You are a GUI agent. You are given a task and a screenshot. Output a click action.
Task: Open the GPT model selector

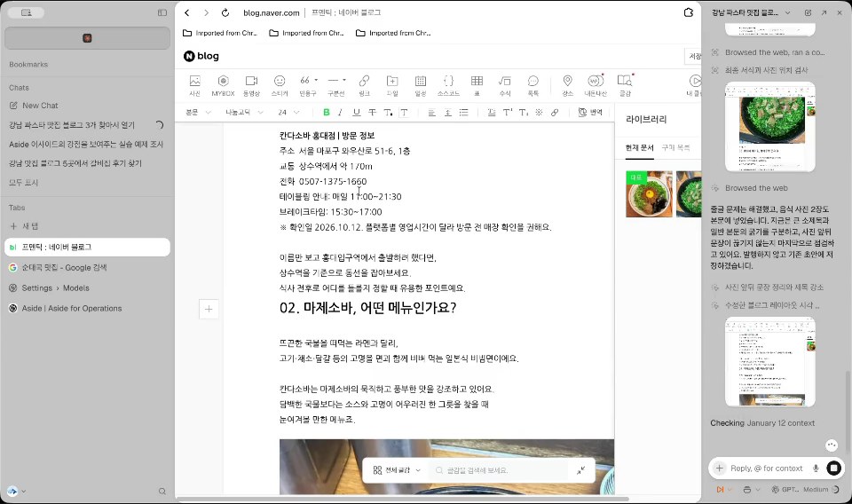point(785,489)
